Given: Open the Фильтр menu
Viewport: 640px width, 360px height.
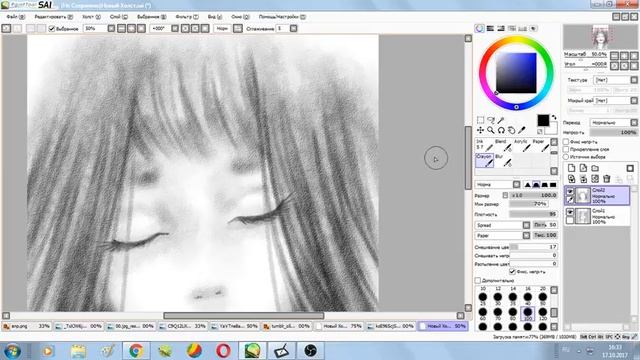Looking at the screenshot, I should tap(187, 17).
